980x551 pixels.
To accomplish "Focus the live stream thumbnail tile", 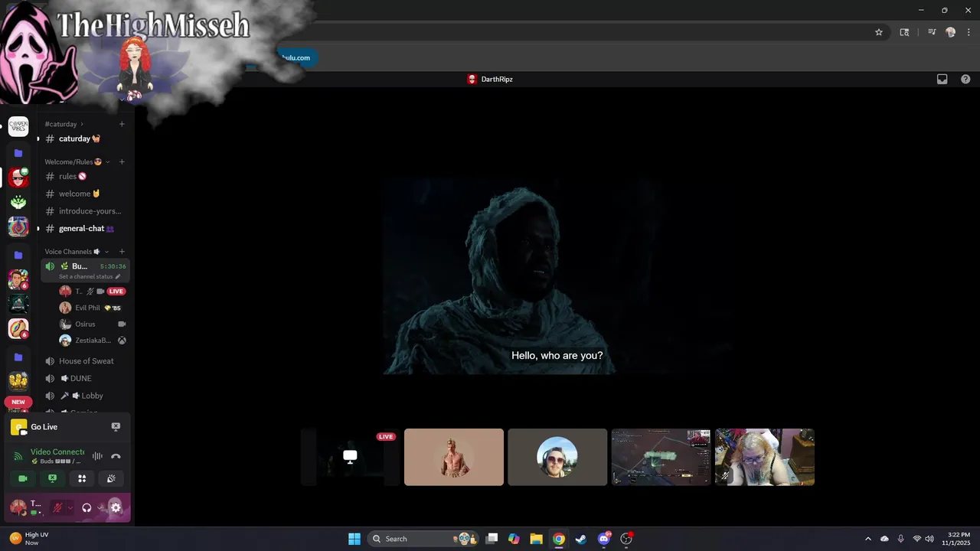I will 350,457.
